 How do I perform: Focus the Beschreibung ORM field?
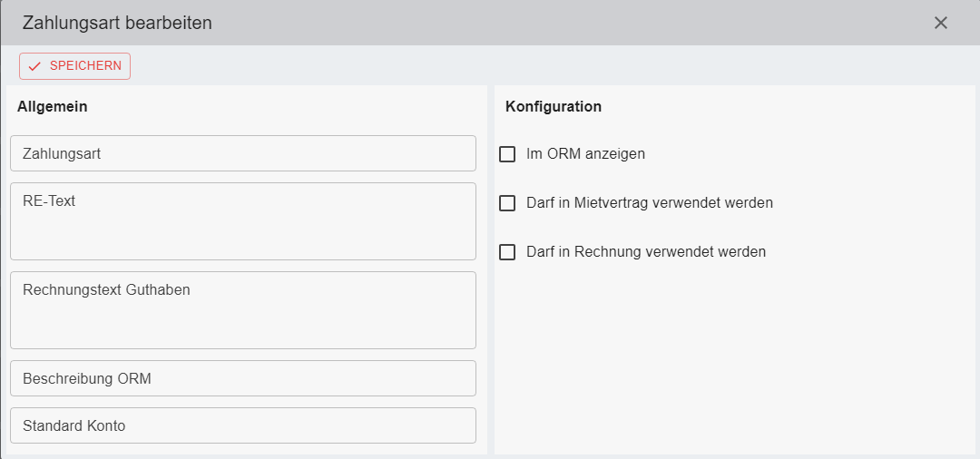coord(242,378)
